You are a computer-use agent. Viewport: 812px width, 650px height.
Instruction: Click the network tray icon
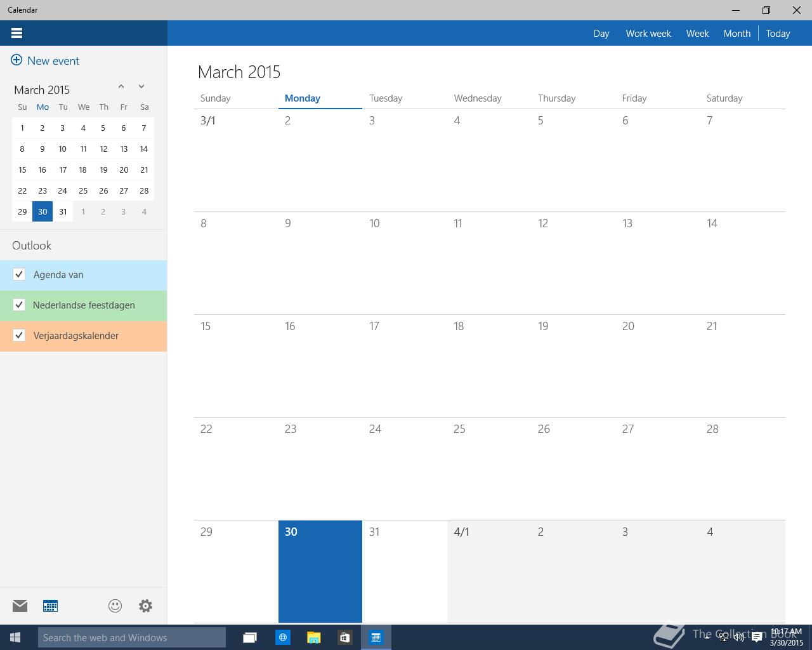pyautogui.click(x=723, y=637)
